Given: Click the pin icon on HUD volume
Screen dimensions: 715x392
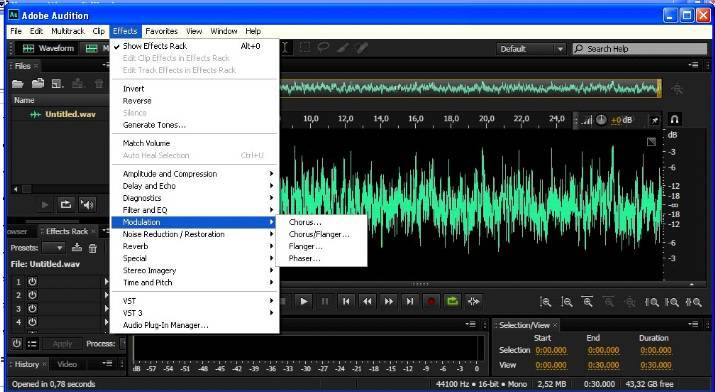Looking at the screenshot, I should tap(655, 120).
